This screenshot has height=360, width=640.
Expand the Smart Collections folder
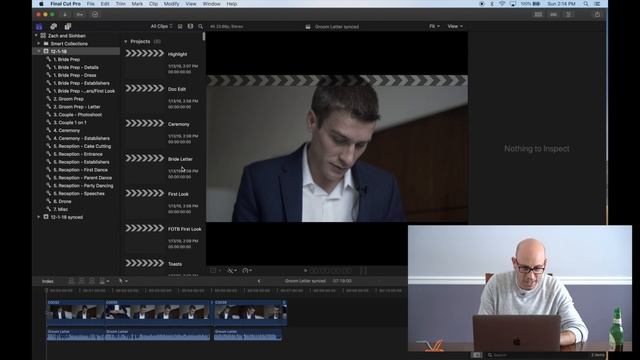click(39, 44)
